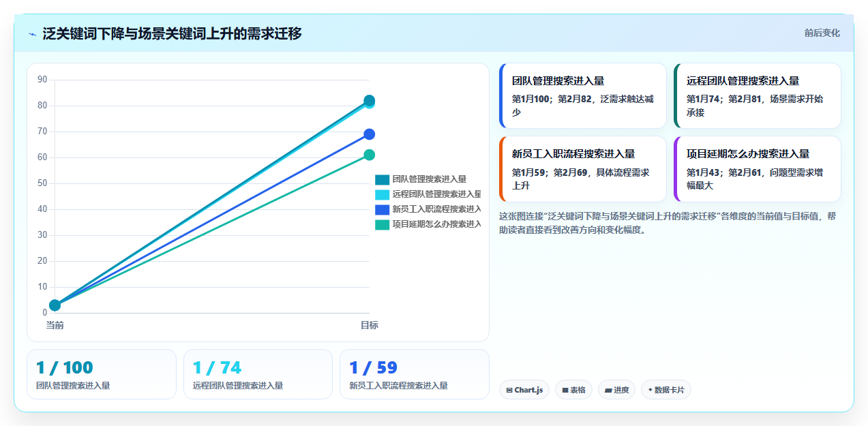Click the 当前 x-axis label
Screen dimensions: 868x426
pyautogui.click(x=55, y=325)
